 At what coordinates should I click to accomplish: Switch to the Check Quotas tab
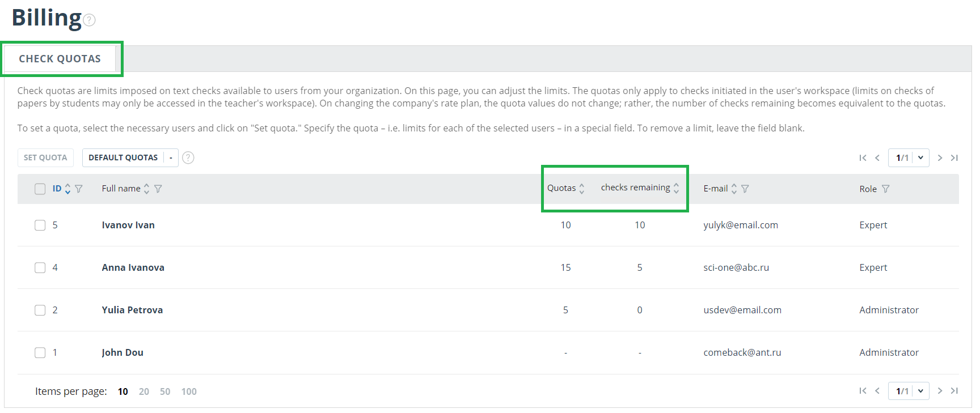[60, 59]
